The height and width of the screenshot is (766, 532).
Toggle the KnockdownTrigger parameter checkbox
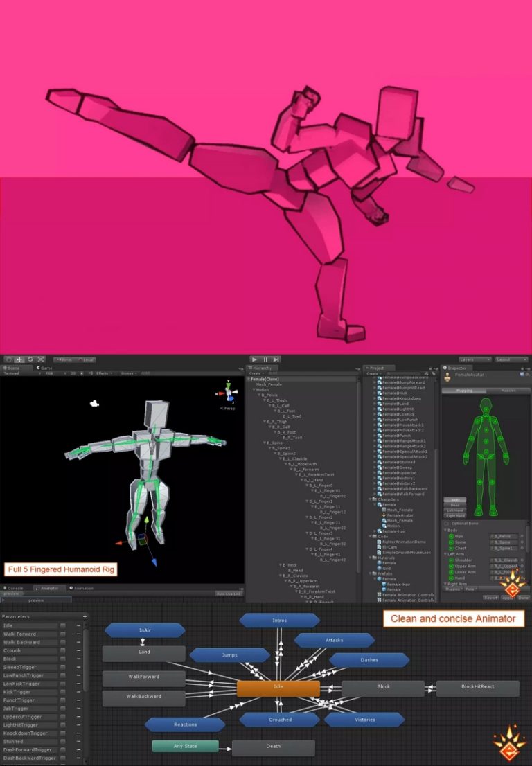point(62,733)
